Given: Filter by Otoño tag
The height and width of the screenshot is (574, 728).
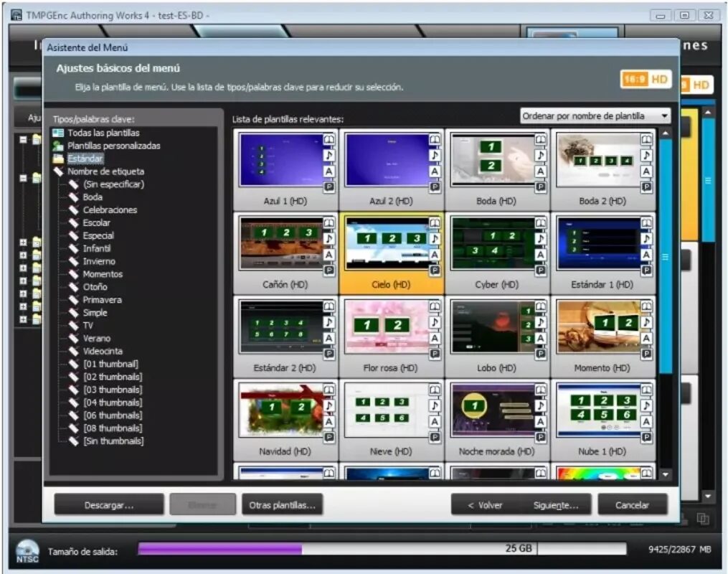Looking at the screenshot, I should (x=95, y=287).
